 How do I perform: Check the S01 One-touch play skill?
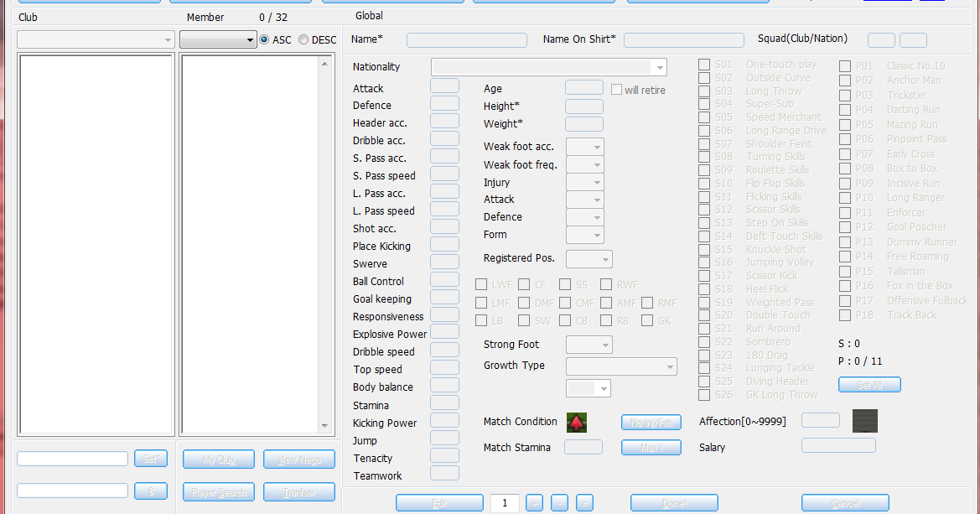coord(705,64)
